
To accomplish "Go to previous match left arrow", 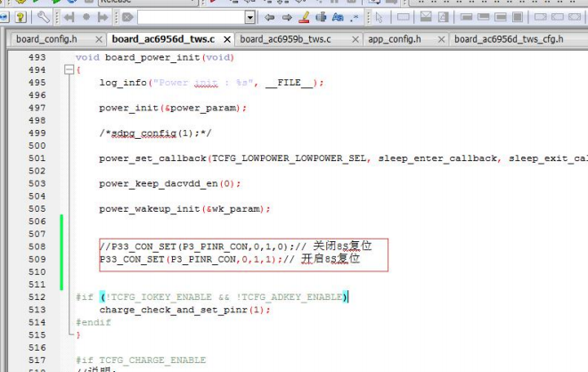I will click(x=269, y=17).
